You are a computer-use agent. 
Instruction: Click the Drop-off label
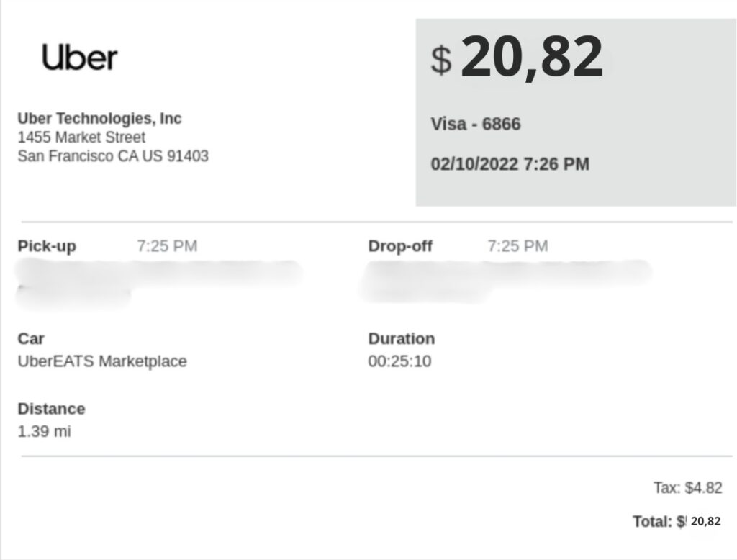tap(400, 246)
